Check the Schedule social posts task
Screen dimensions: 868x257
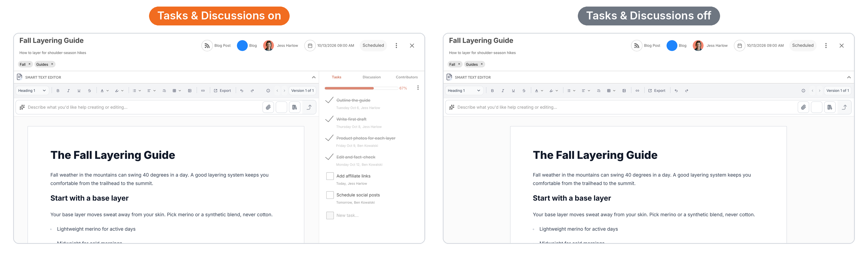tap(330, 195)
